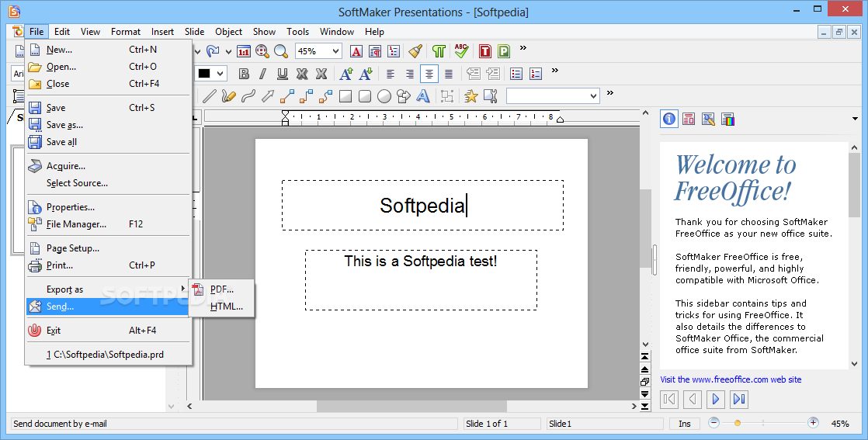This screenshot has height=440, width=868.
Task: Click the Ins insert mode indicator
Action: 685,424
